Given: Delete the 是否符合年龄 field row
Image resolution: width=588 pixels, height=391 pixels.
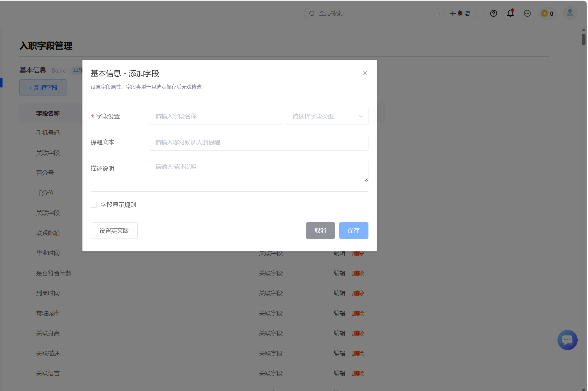Looking at the screenshot, I should (358, 273).
